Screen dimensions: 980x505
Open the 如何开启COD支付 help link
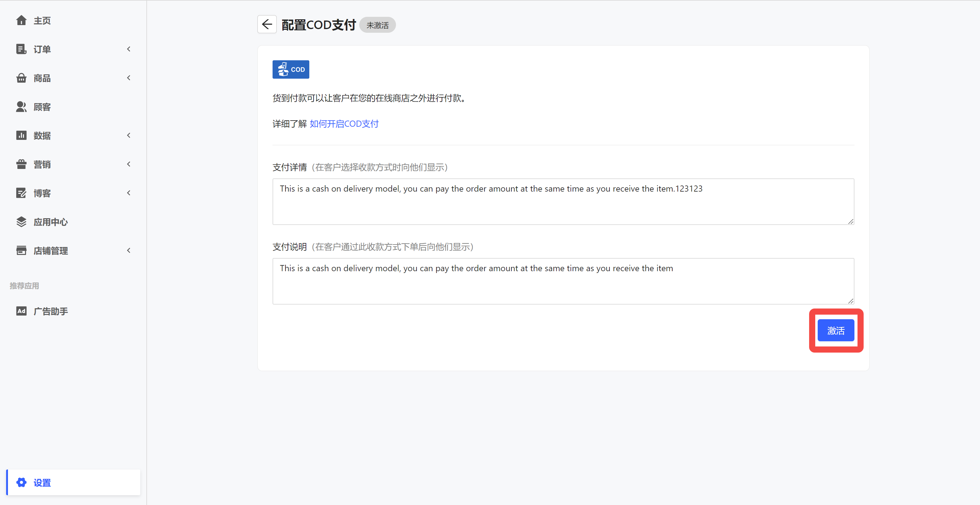tap(344, 124)
